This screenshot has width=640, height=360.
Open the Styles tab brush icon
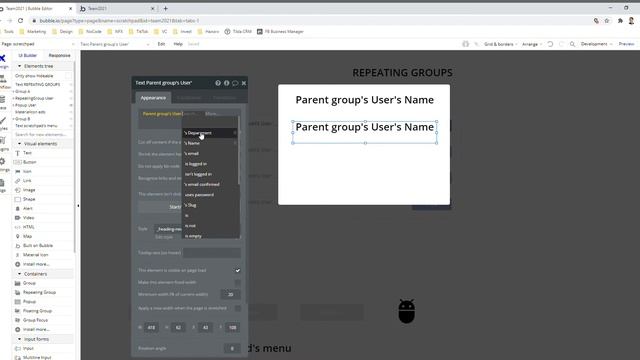tap(3, 123)
